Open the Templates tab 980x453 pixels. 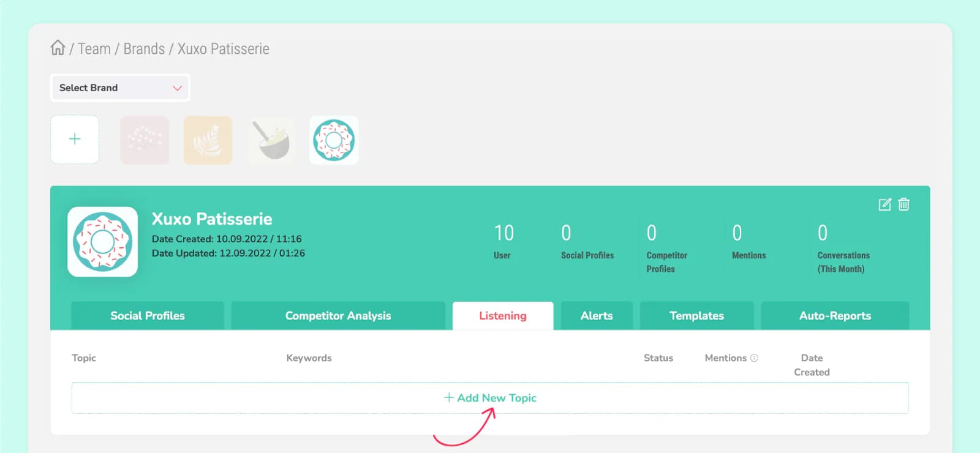click(696, 316)
